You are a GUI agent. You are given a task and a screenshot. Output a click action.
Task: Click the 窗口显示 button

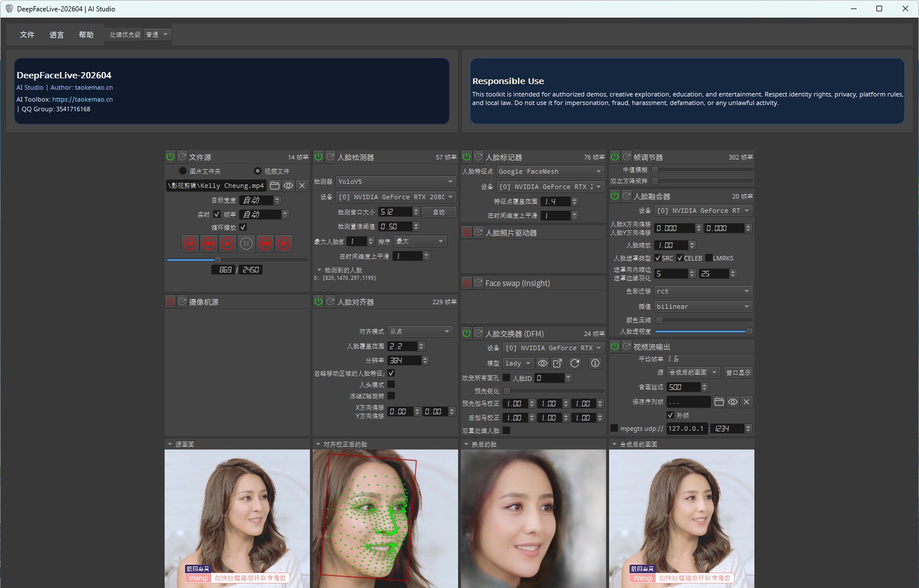[x=738, y=372]
